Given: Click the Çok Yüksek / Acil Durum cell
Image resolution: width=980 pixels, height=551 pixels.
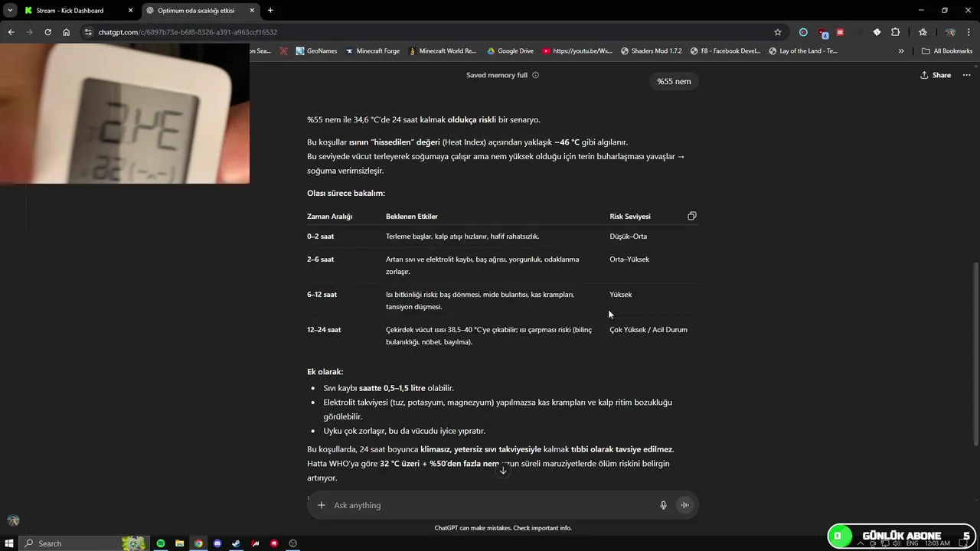Looking at the screenshot, I should [648, 330].
